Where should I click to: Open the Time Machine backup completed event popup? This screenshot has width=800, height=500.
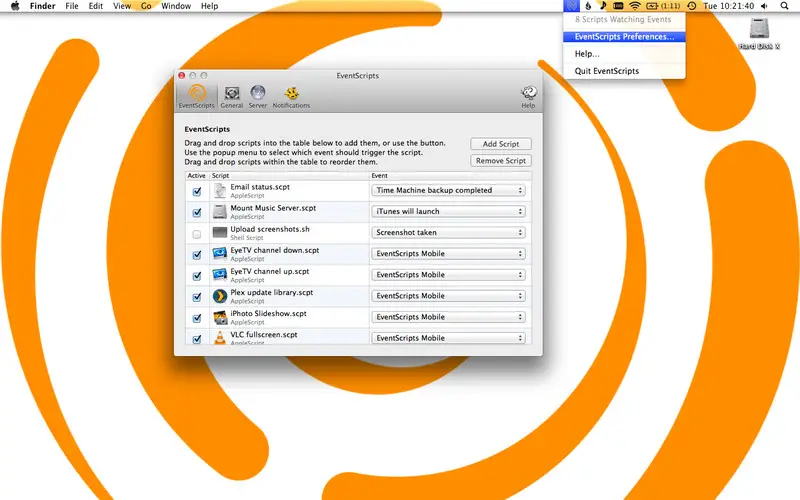(x=448, y=190)
